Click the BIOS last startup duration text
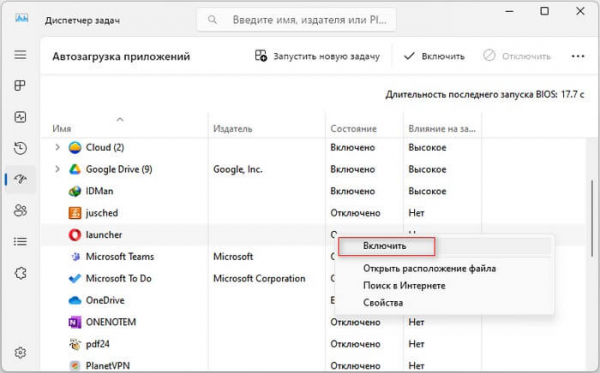Viewport: 600px width, 373px height. (x=485, y=94)
